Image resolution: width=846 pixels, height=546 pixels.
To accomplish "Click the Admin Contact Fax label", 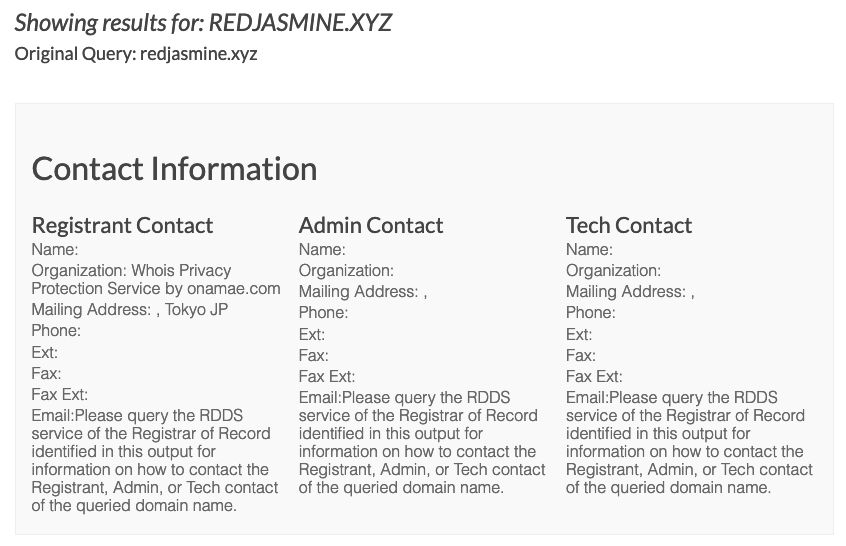I will tap(314, 356).
